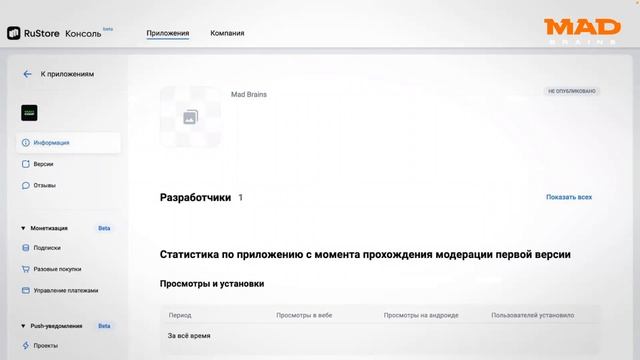Click the Проекты lightning icon
Screen dimensions: 640x360
pos(26,345)
